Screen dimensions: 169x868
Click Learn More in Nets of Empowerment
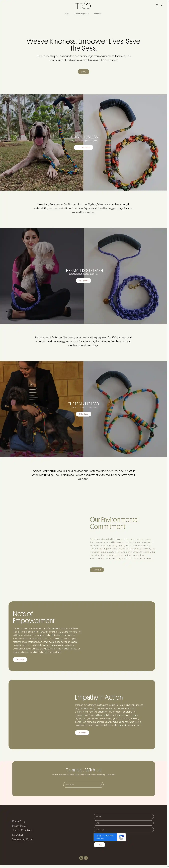(x=20, y=659)
